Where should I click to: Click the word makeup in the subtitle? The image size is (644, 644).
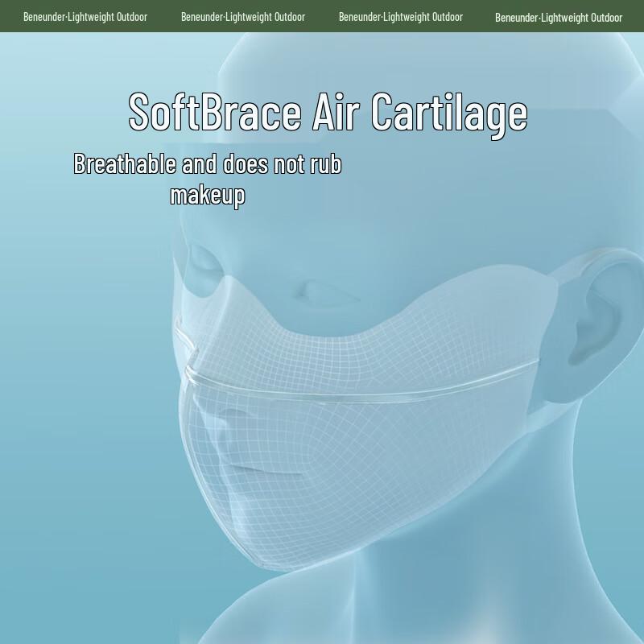[x=207, y=195]
